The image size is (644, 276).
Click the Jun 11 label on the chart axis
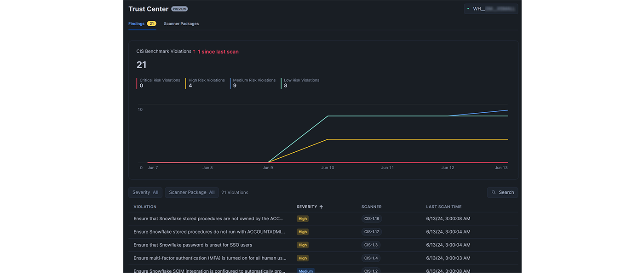tap(388, 168)
